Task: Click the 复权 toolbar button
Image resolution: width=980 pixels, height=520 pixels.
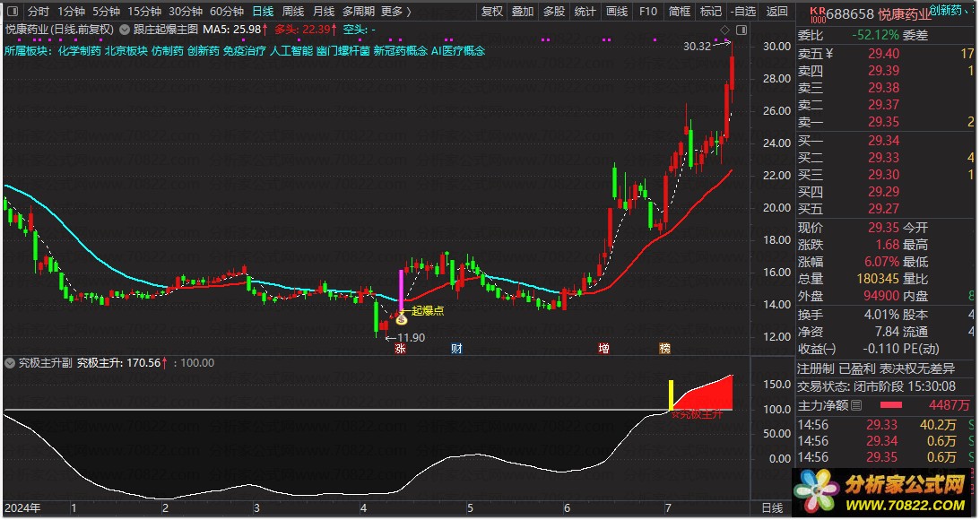Action: coord(492,12)
